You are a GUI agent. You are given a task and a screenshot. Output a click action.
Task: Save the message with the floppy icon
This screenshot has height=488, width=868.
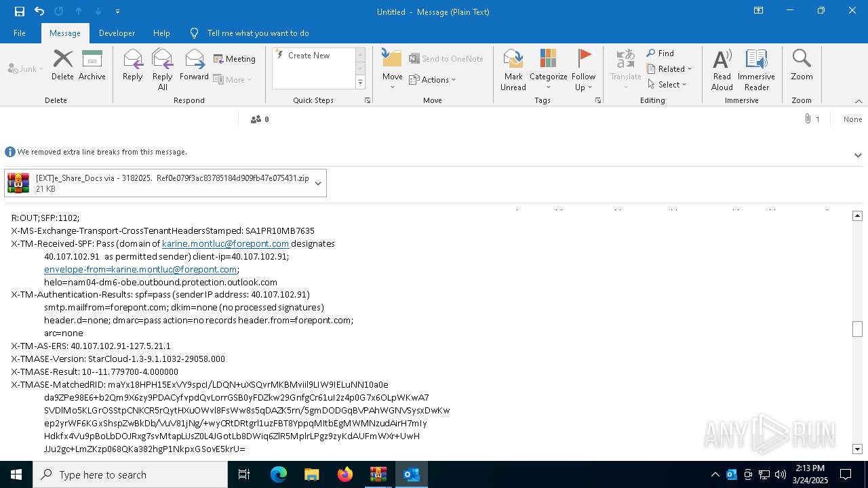pos(19,12)
